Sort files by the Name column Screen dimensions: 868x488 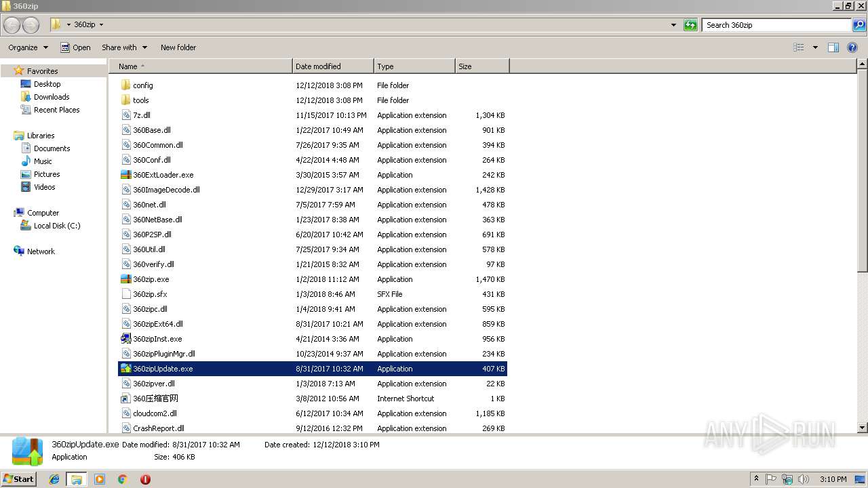201,66
